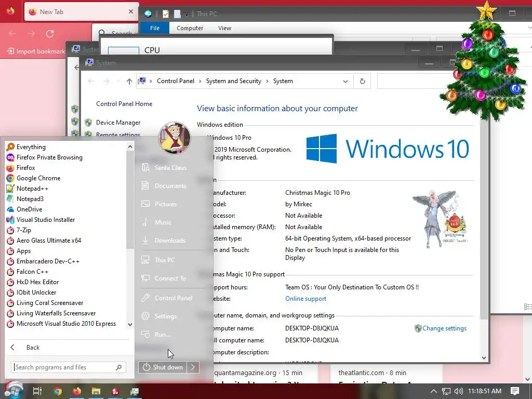This screenshot has height=399, width=532.
Task: Open the View ribbon tab
Action: [224, 28]
